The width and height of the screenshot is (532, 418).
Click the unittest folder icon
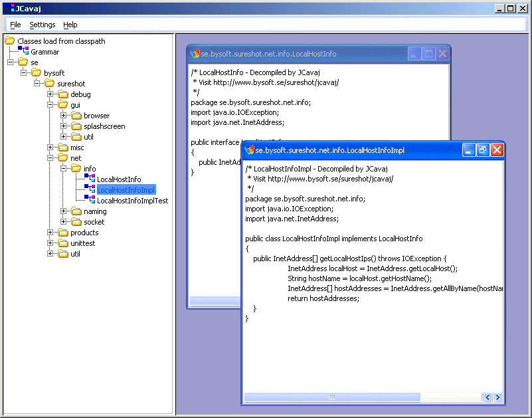click(x=63, y=243)
